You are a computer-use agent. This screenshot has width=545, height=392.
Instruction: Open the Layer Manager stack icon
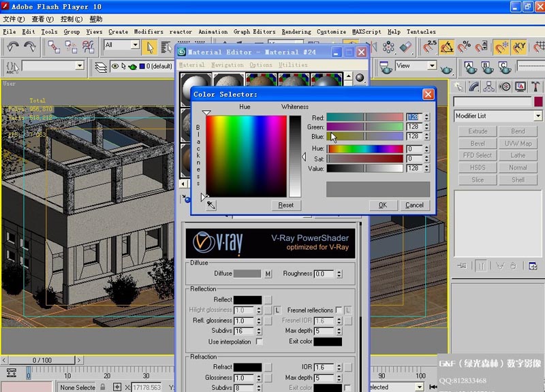101,67
